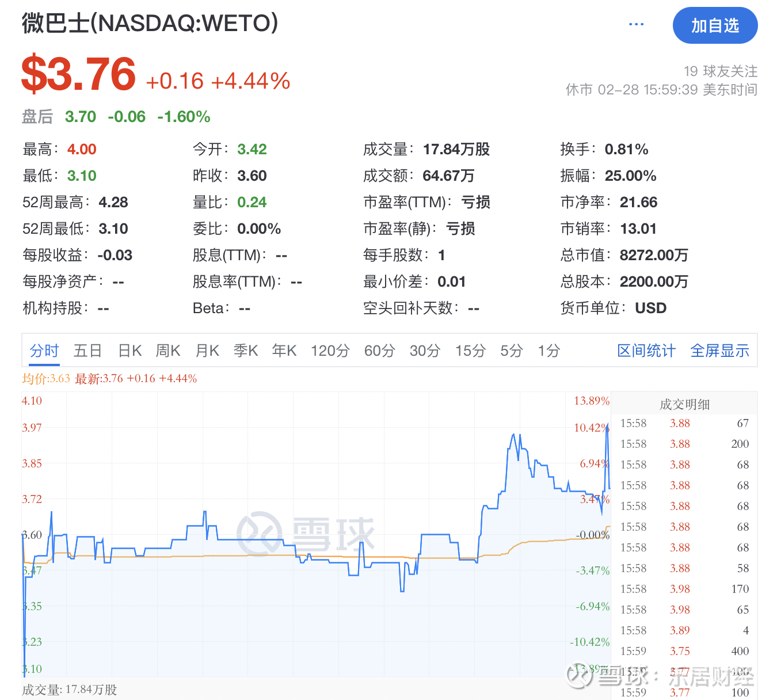The image size is (777, 700).
Task: Click the 4.10 price axis label
Action: pos(32,401)
